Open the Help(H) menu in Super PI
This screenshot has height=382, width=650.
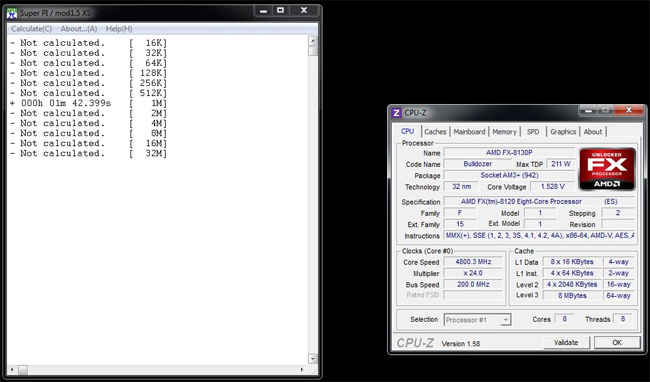pyautogui.click(x=119, y=29)
